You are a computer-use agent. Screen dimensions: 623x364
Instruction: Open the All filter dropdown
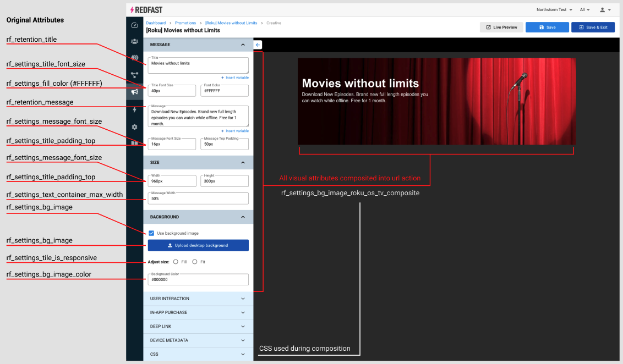pyautogui.click(x=584, y=10)
